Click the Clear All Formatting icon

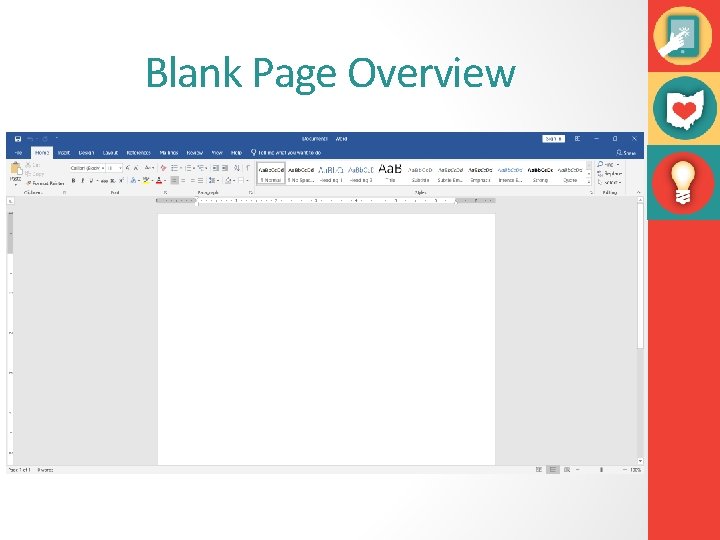(x=163, y=168)
